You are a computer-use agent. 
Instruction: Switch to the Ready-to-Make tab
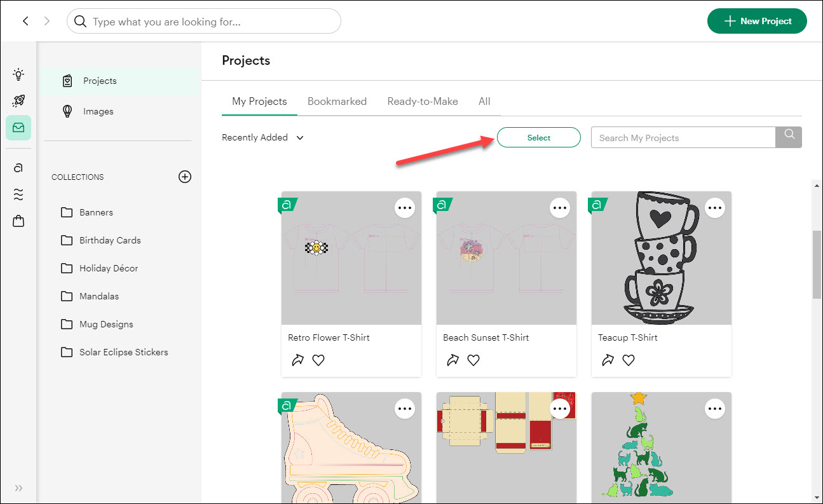(423, 102)
